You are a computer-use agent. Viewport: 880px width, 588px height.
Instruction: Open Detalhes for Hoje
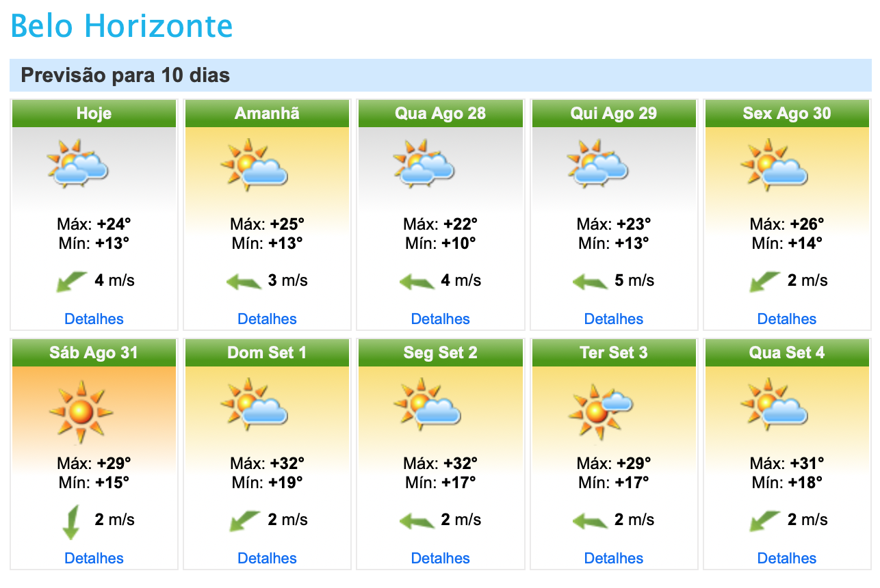coord(94,319)
